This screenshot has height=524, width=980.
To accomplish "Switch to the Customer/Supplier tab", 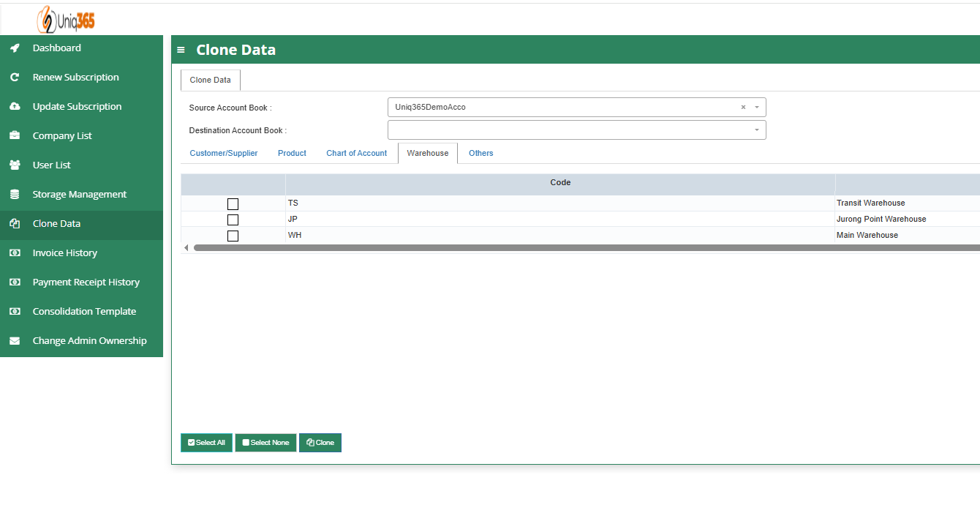I will 224,154.
